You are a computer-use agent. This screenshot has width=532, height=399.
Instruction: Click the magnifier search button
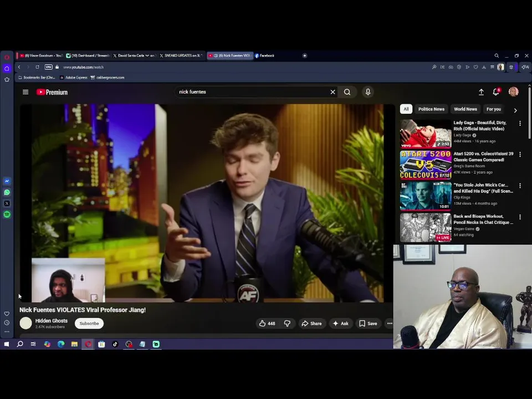click(x=347, y=92)
